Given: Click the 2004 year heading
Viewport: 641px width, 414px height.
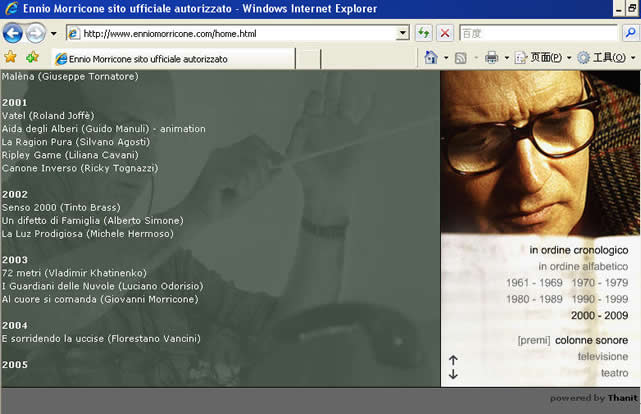Looking at the screenshot, I should (x=14, y=325).
